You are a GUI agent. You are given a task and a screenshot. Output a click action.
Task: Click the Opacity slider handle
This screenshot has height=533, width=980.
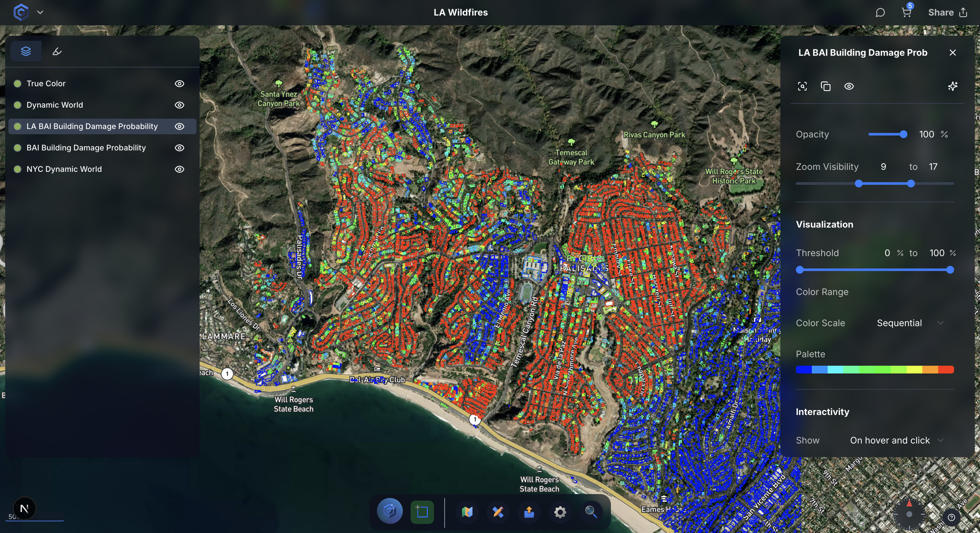tap(903, 135)
